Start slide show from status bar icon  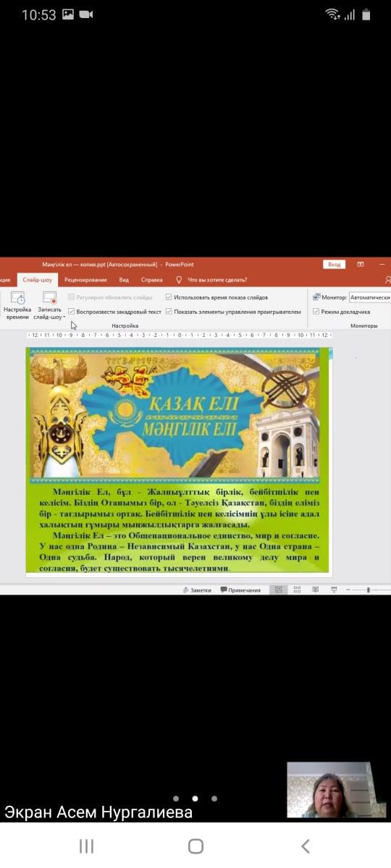[x=334, y=590]
